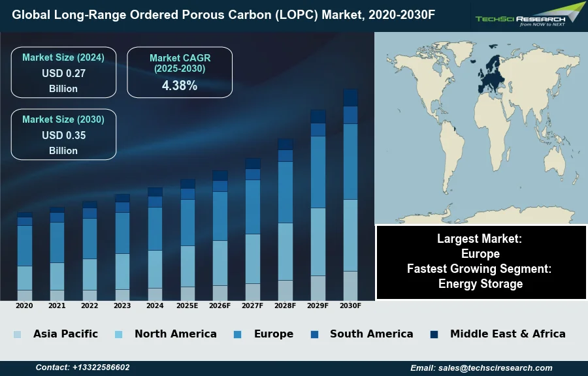Image resolution: width=588 pixels, height=376 pixels.
Task: Click the South America legend color square
Action: click(315, 334)
